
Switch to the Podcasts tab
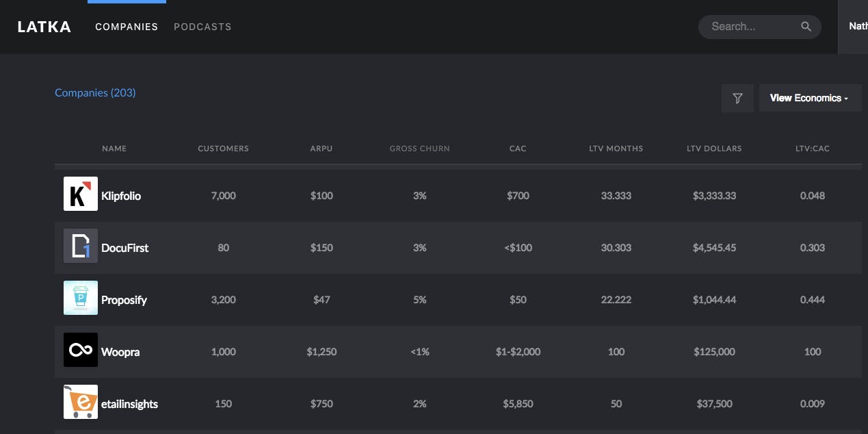(202, 27)
